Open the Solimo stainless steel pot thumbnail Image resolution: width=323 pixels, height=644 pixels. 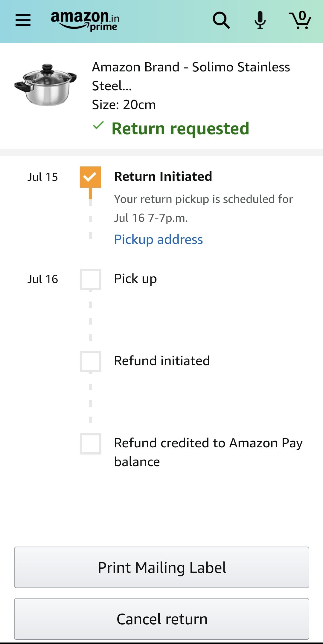coord(45,85)
